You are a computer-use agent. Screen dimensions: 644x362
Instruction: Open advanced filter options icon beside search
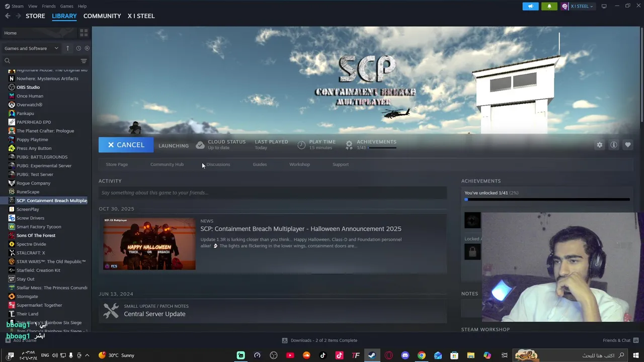(84, 61)
